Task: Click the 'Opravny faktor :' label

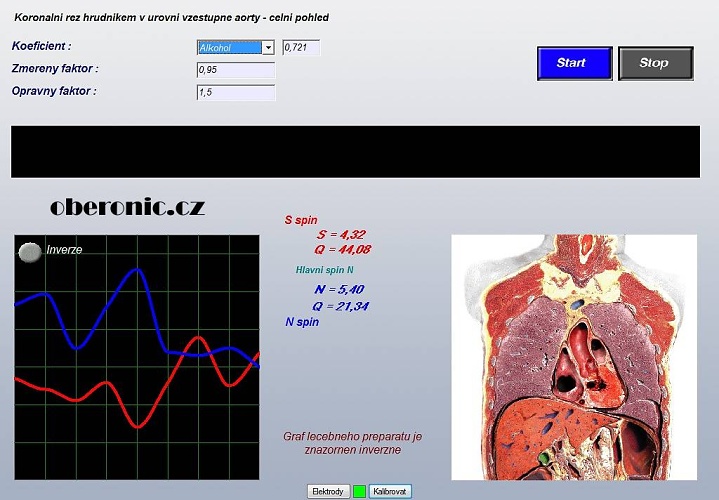Action: 54,91
